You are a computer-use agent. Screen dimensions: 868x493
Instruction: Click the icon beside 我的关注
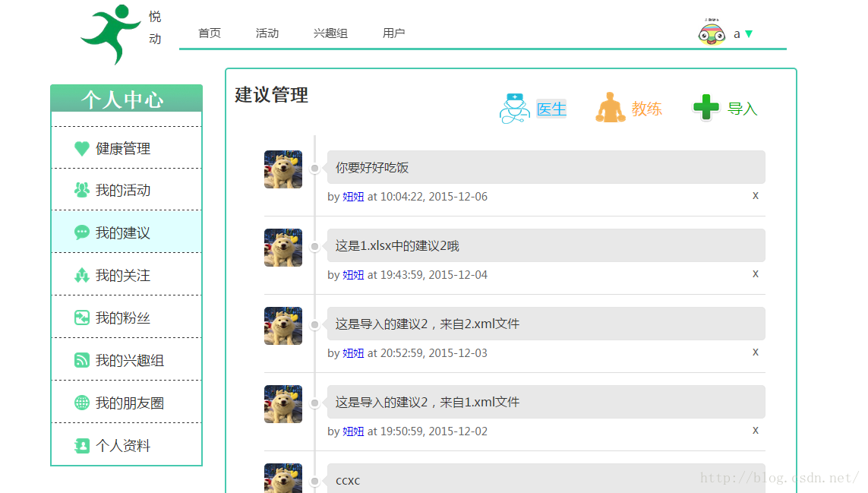(82, 275)
